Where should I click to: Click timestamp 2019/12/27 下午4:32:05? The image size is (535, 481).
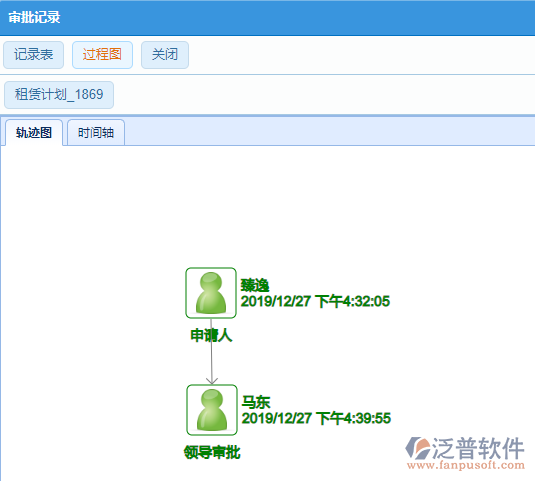(315, 301)
